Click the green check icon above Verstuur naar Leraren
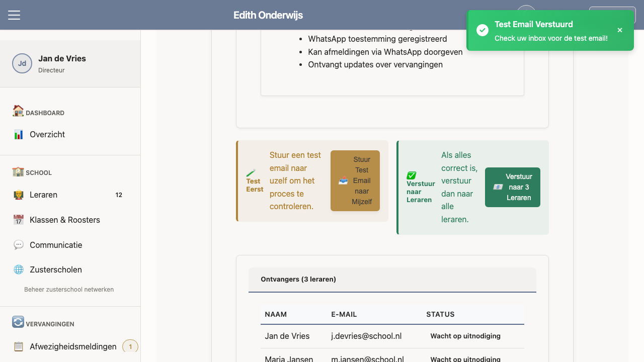 coord(412,175)
